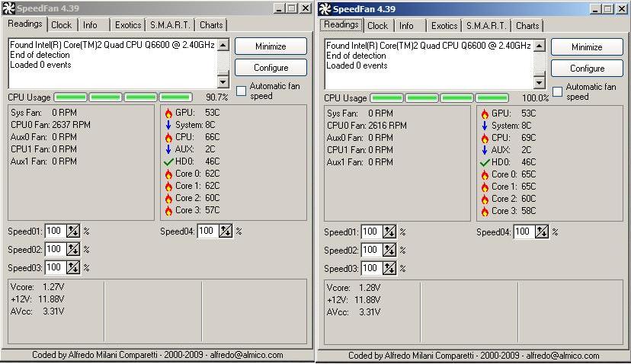631x364 pixels.
Task: Click the flame icon beside GPU in right window
Action: point(485,113)
